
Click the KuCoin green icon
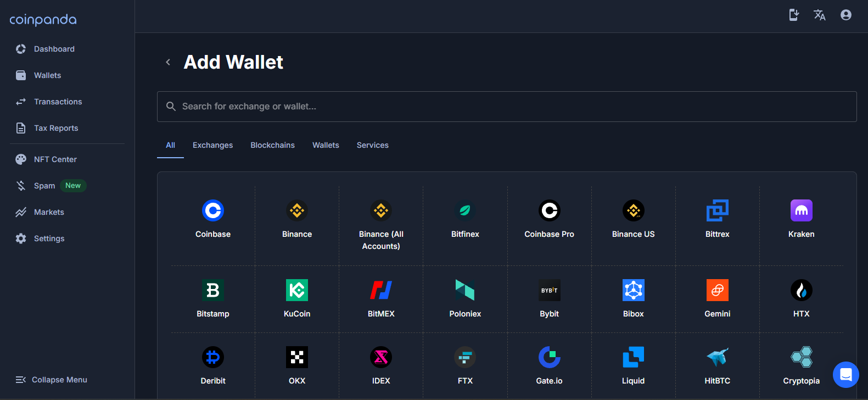pos(297,290)
